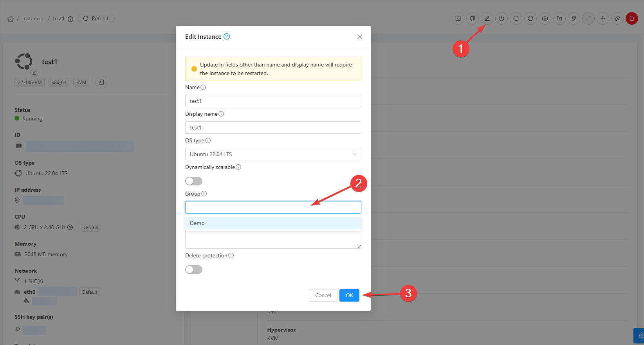Go to Instances in the breadcrumb

click(x=33, y=19)
